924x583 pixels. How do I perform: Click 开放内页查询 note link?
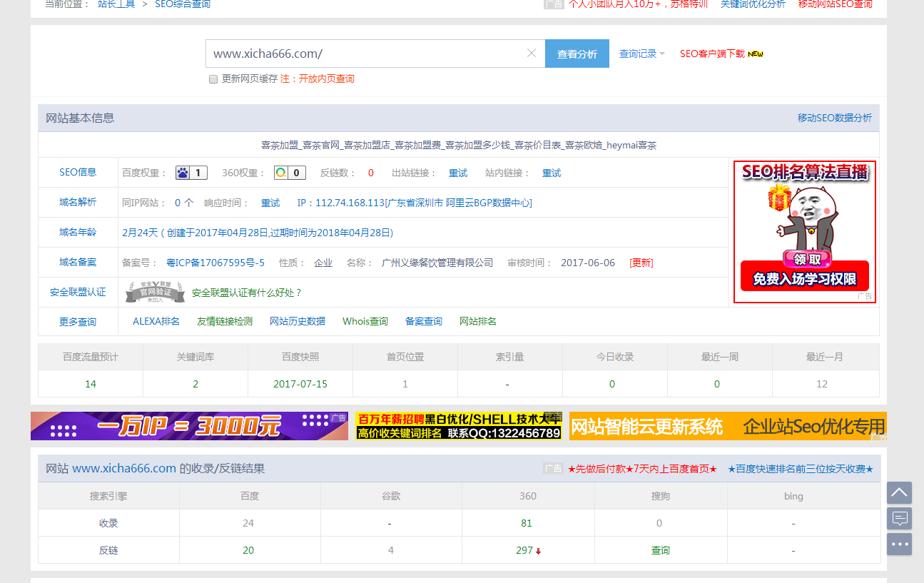tap(326, 78)
